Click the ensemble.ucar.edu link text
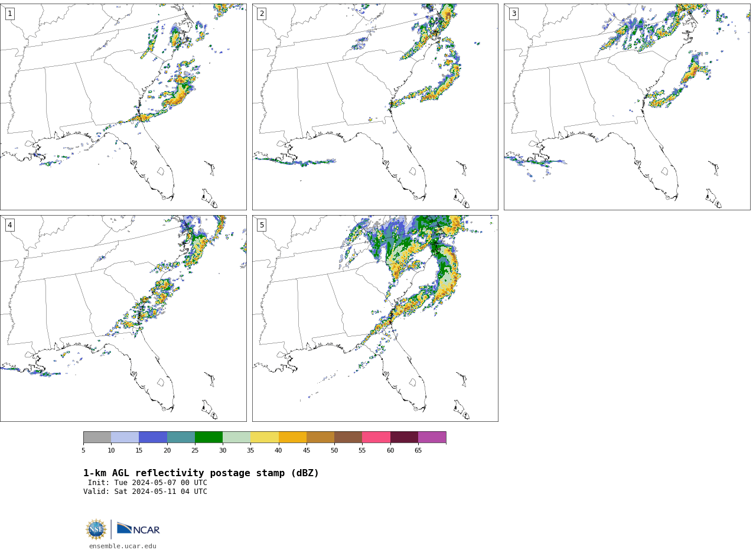This screenshot has width=756, height=553. click(x=123, y=546)
